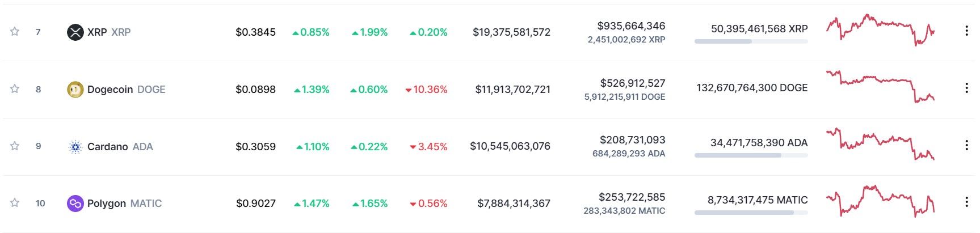Click XRP 24h volume $935,664,346
Screen dimensions: 980x233
631,26
